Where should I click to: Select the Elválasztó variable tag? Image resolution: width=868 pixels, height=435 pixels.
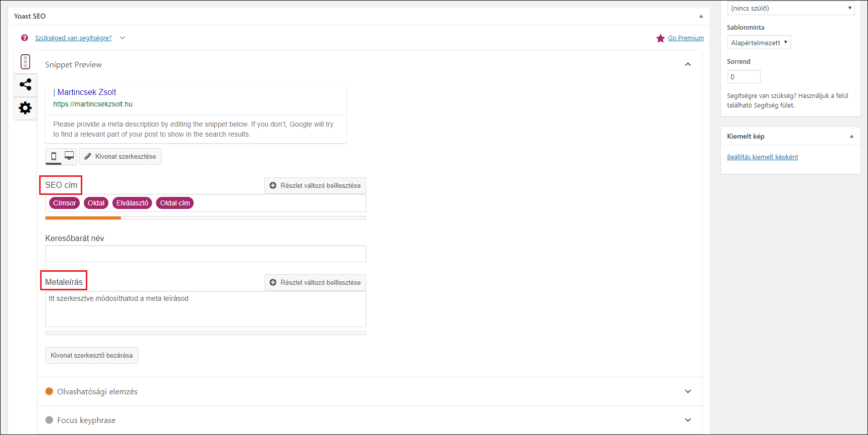[x=132, y=203]
